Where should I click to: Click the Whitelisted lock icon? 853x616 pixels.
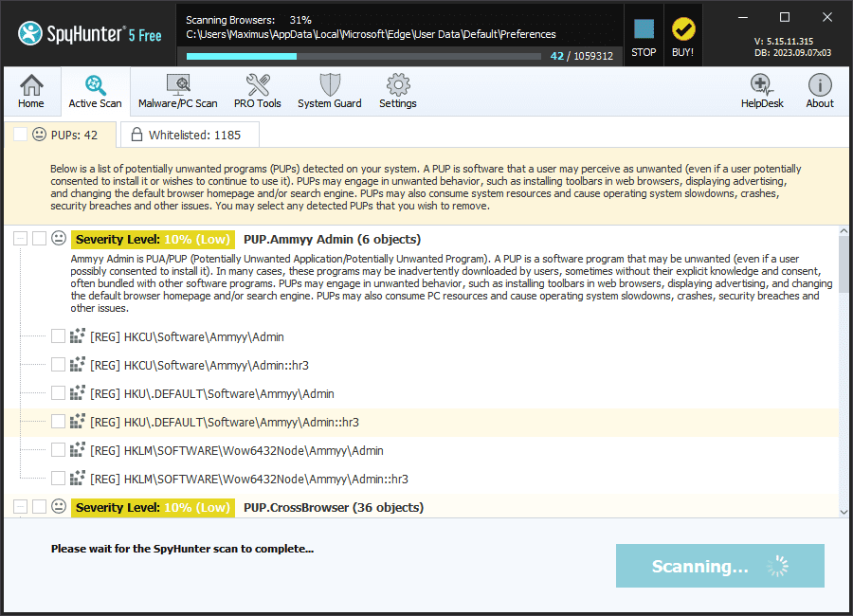(x=137, y=135)
